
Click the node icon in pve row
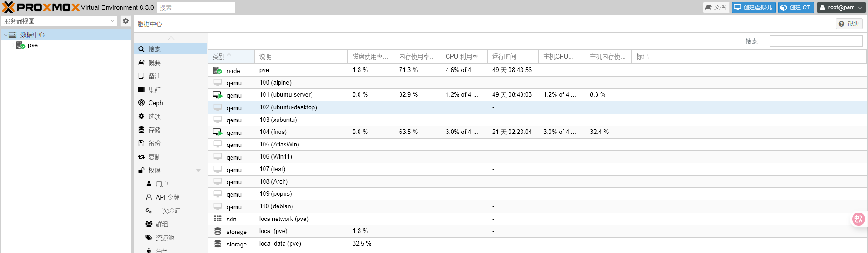point(217,70)
